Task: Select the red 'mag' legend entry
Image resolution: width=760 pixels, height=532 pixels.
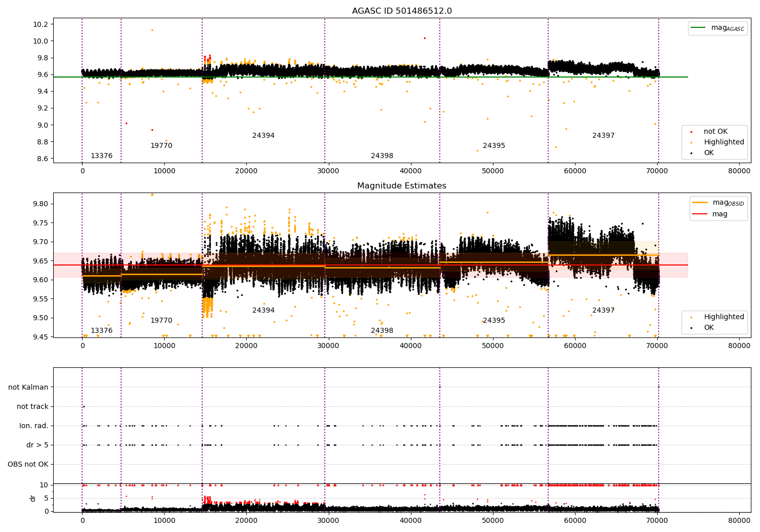Action: coord(710,214)
